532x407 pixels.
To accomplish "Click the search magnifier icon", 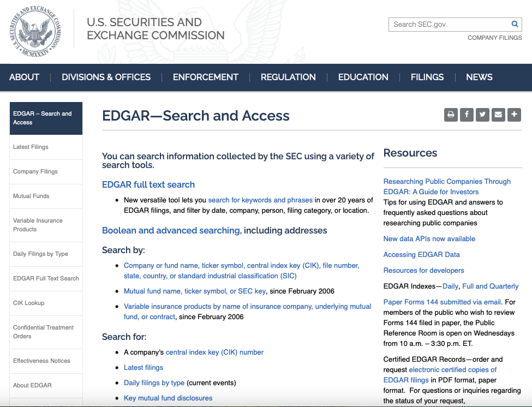I will [514, 24].
